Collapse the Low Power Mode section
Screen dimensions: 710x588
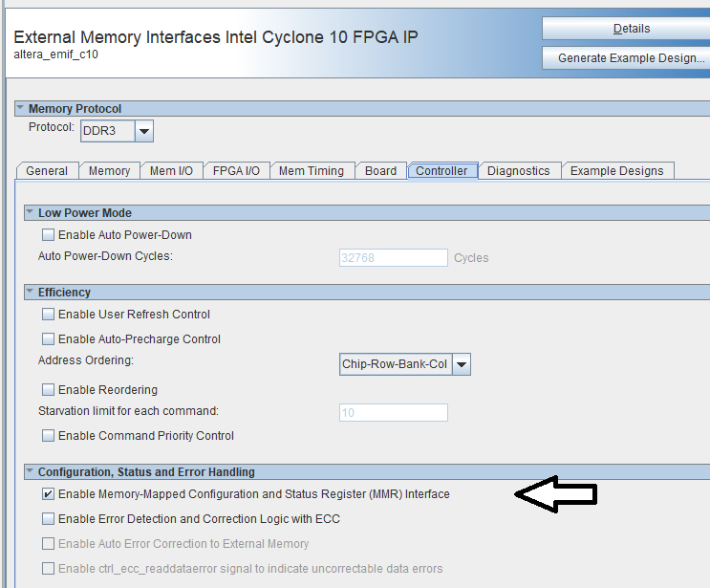tap(30, 212)
